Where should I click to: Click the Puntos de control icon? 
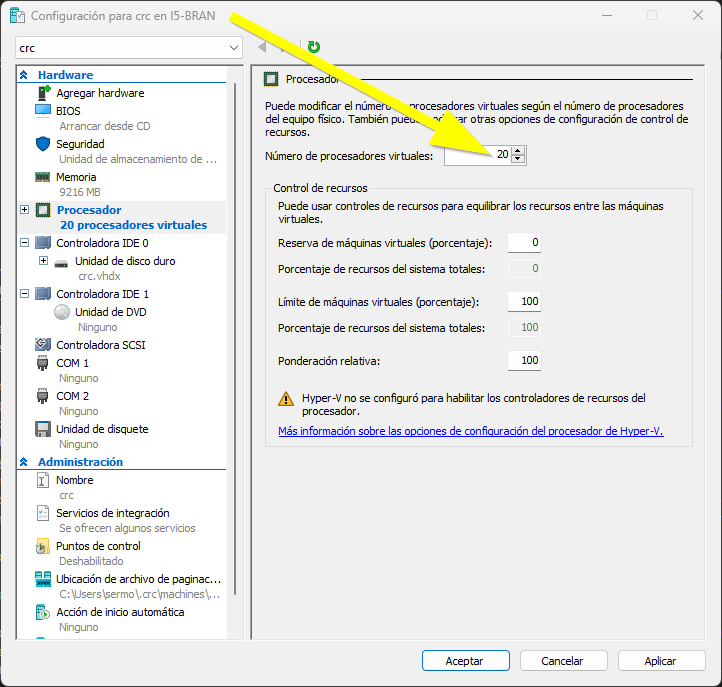tap(43, 547)
